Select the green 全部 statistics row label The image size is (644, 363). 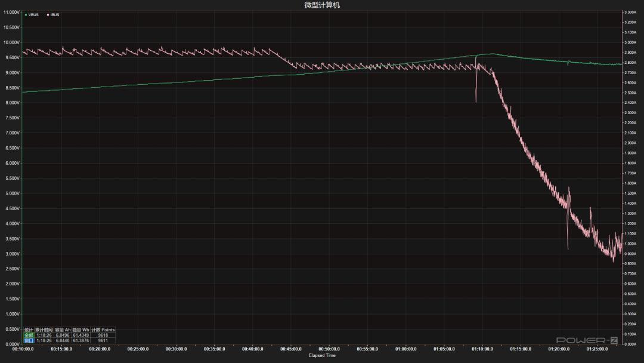point(29,335)
